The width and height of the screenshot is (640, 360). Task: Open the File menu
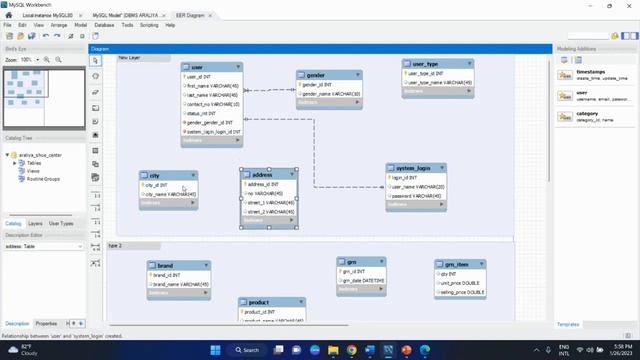pyautogui.click(x=7, y=25)
